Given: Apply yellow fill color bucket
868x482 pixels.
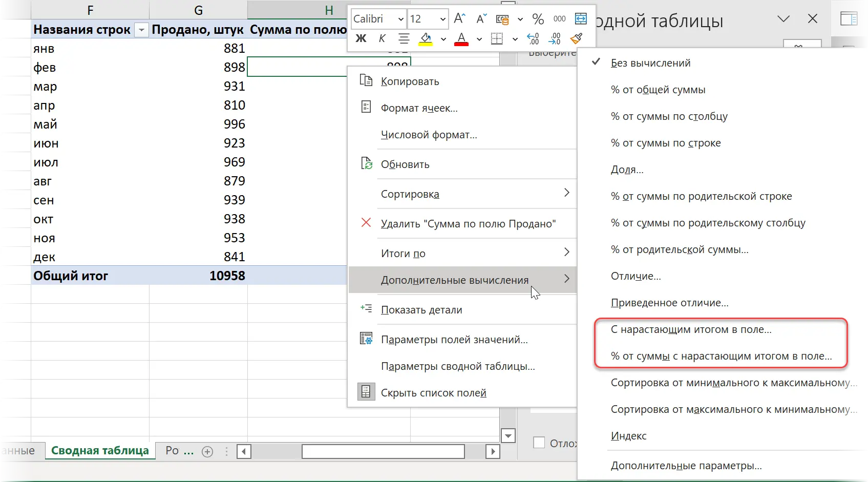Looking at the screenshot, I should click(426, 39).
